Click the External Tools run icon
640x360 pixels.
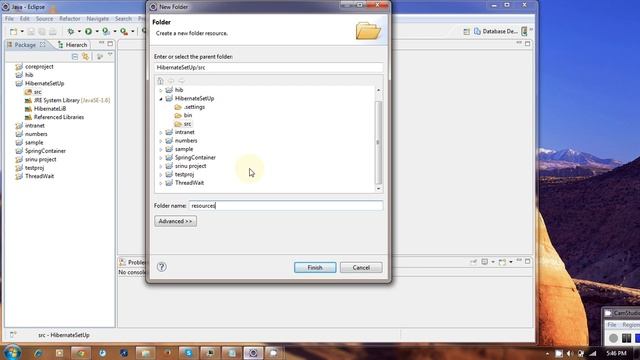[x=124, y=31]
